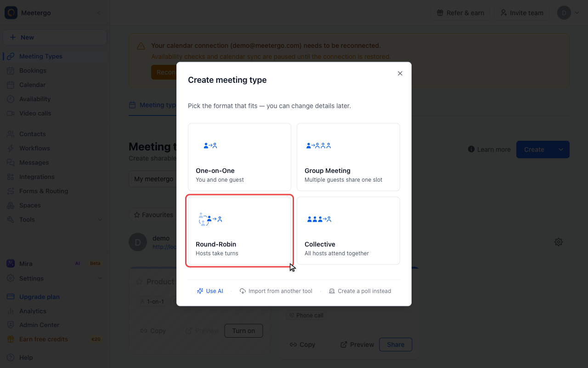The height and width of the screenshot is (368, 588).
Task: Click the Refer & earn button
Action: 460,13
